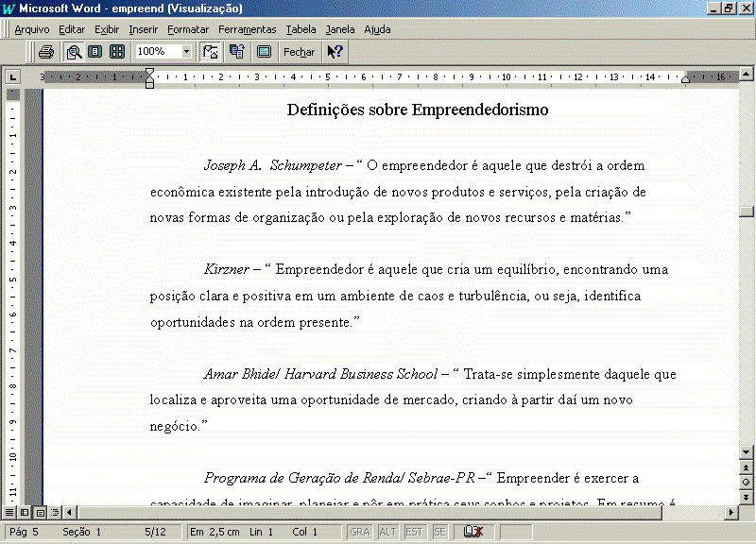The height and width of the screenshot is (544, 756).
Task: Open the zoom percentage dropdown arrow
Action: click(x=186, y=51)
